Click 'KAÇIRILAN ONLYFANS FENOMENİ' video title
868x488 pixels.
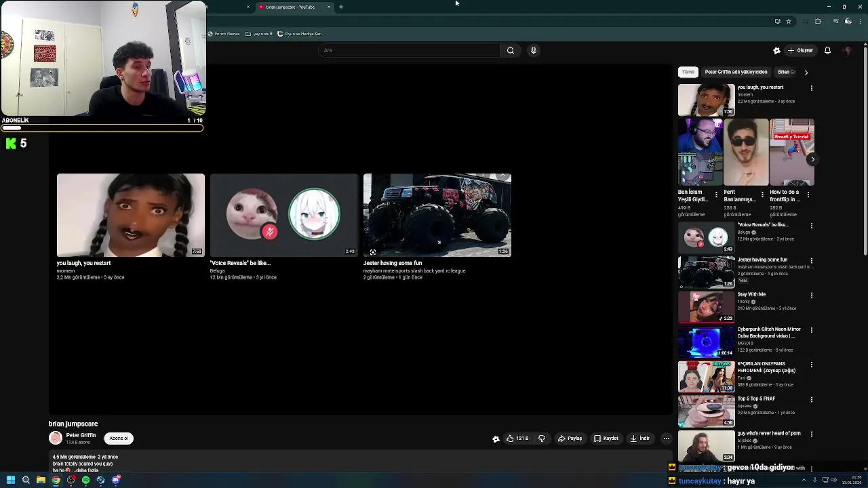pos(766,367)
